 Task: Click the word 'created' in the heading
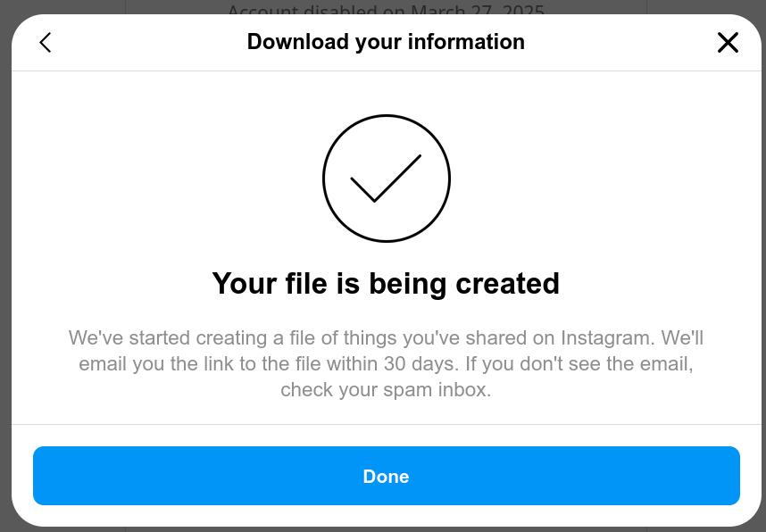tap(508, 283)
